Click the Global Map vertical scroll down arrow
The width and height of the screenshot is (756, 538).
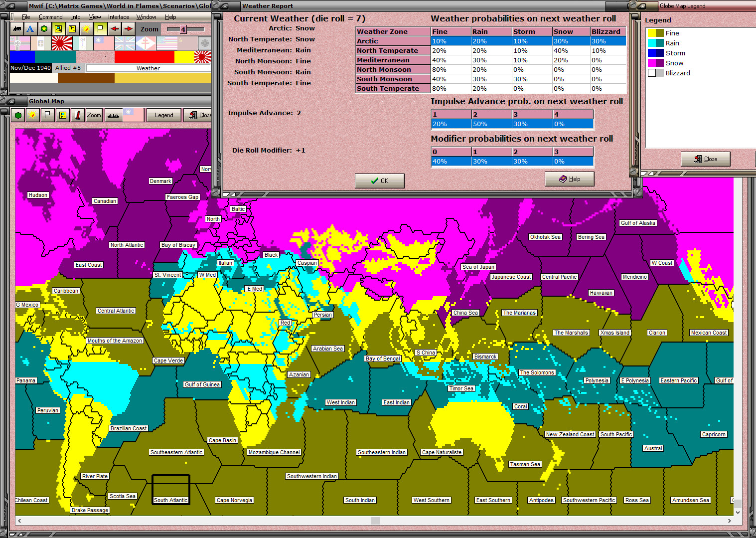(x=738, y=512)
